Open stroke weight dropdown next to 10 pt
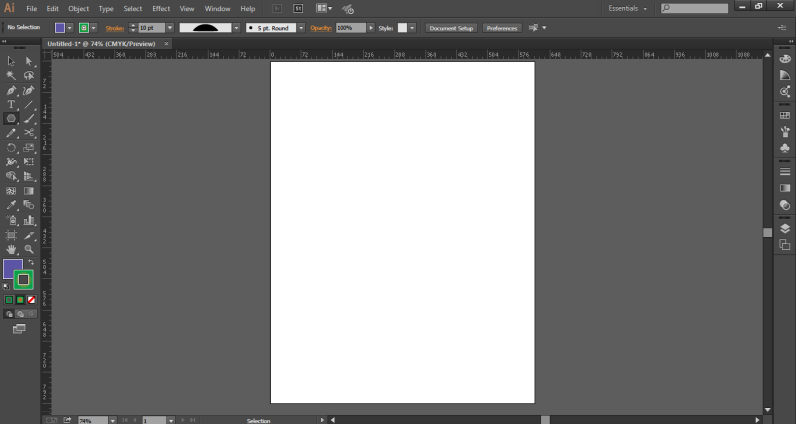Screen dimensions: 796x424 coord(170,28)
